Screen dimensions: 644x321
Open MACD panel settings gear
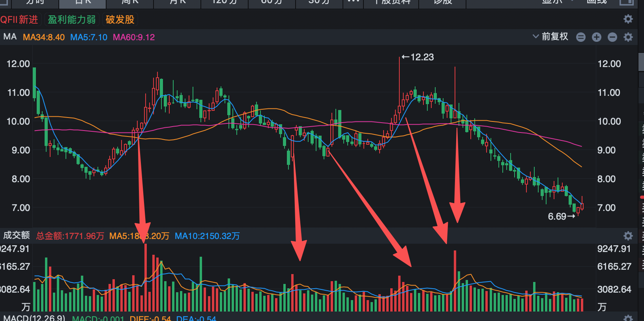click(628, 318)
